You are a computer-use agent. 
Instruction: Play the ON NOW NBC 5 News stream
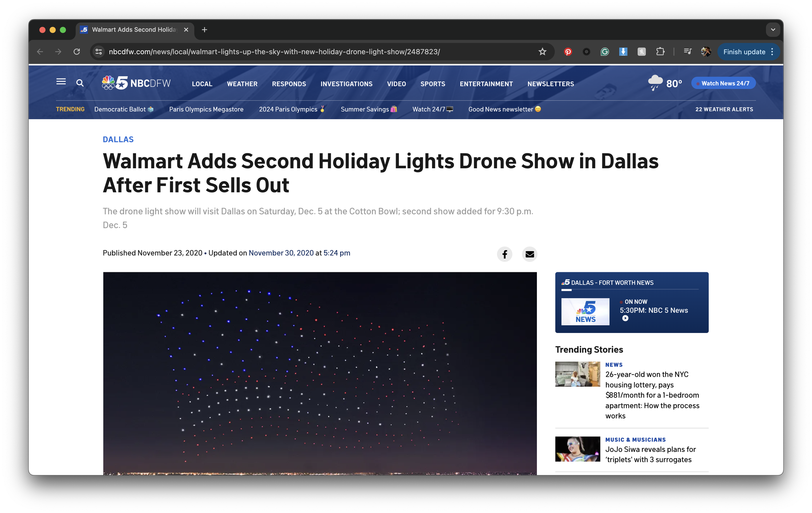tap(625, 318)
